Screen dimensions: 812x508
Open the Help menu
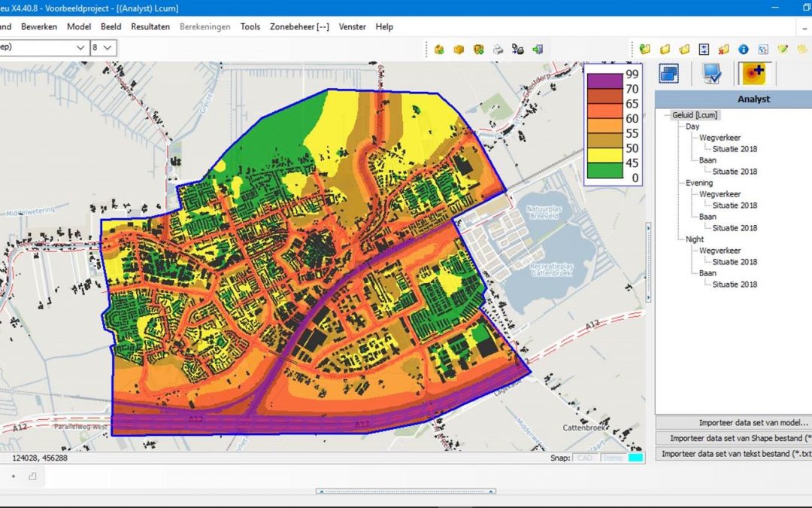click(384, 27)
